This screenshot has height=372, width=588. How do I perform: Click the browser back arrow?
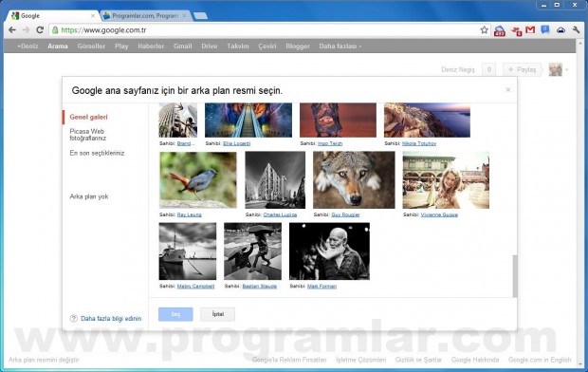(12, 30)
